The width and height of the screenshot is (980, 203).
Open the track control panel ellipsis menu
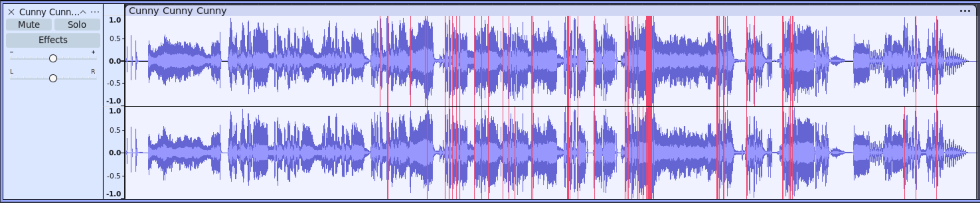click(x=95, y=12)
